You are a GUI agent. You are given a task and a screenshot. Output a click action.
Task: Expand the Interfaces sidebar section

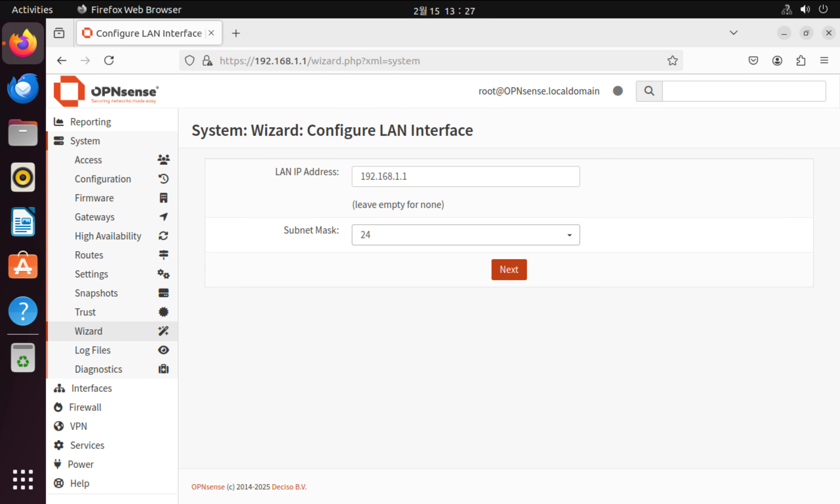point(91,388)
